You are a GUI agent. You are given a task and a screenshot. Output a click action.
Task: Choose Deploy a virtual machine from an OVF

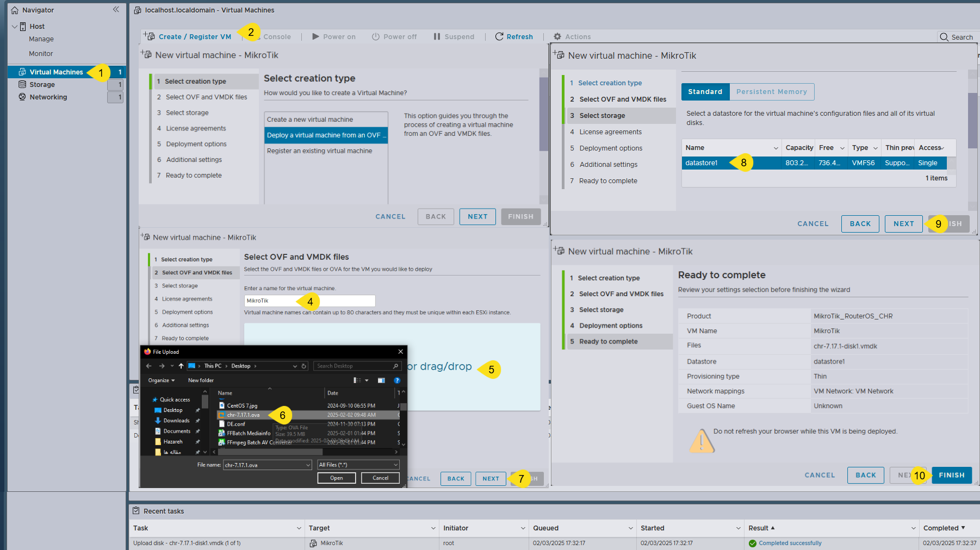pyautogui.click(x=326, y=135)
